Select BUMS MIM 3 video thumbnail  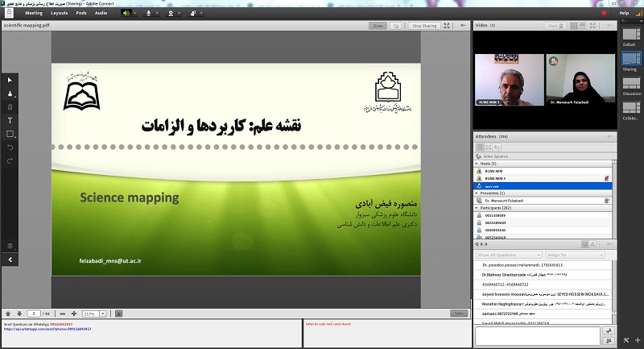pos(510,80)
